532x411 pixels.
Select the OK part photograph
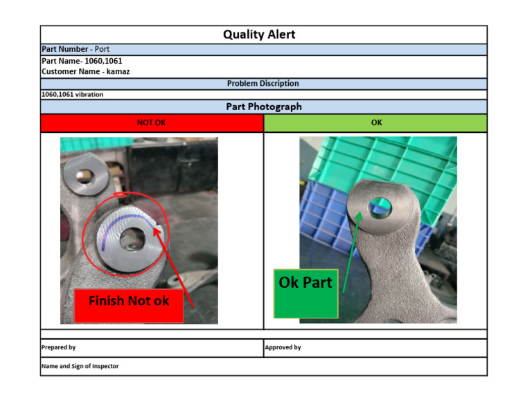pyautogui.click(x=378, y=230)
